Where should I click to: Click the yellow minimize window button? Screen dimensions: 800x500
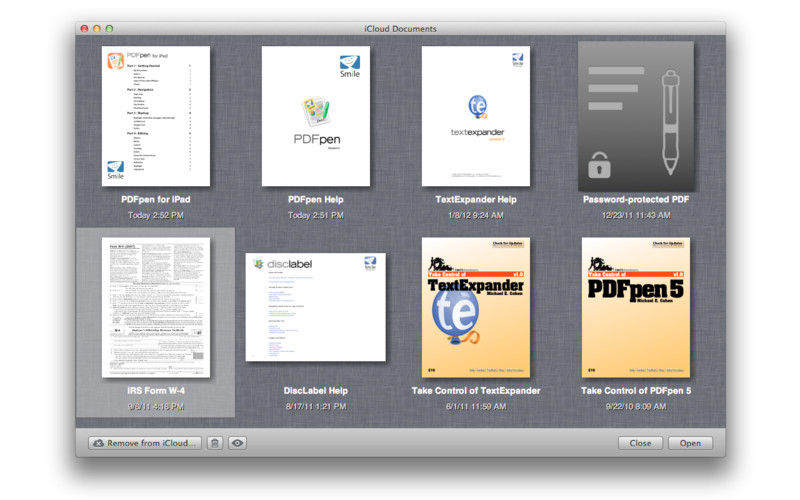click(97, 29)
